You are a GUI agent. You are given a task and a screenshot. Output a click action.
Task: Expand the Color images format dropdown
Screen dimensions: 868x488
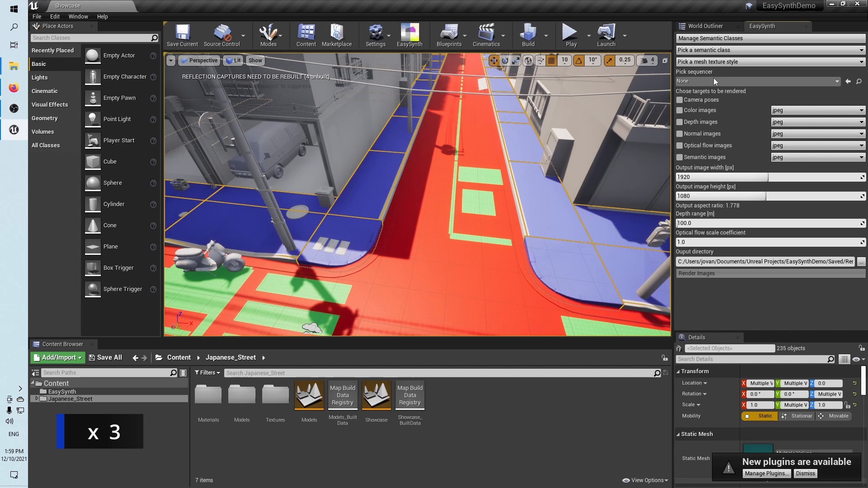point(817,110)
